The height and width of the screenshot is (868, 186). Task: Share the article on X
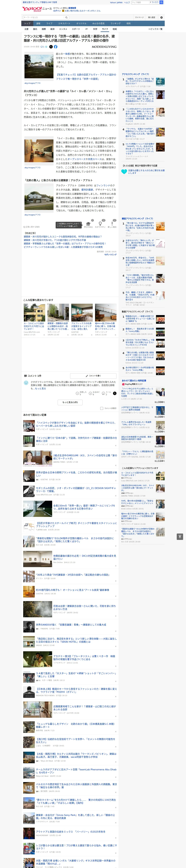tap(51, 47)
